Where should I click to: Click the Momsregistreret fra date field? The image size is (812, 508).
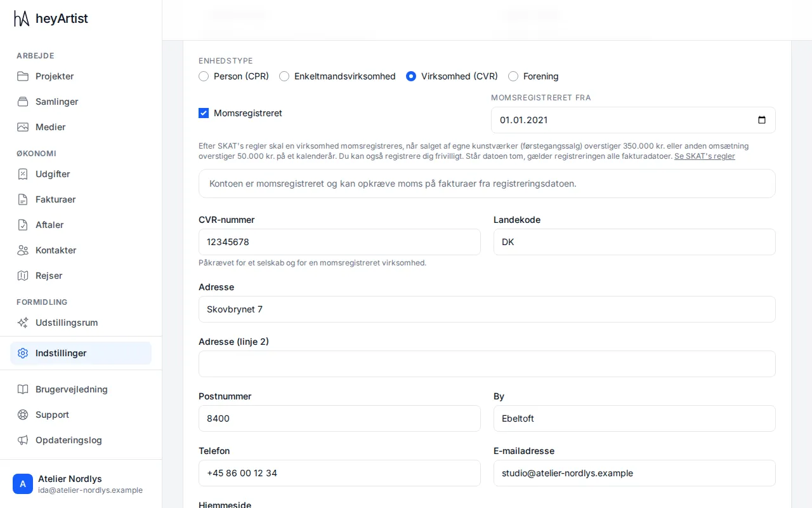click(633, 120)
